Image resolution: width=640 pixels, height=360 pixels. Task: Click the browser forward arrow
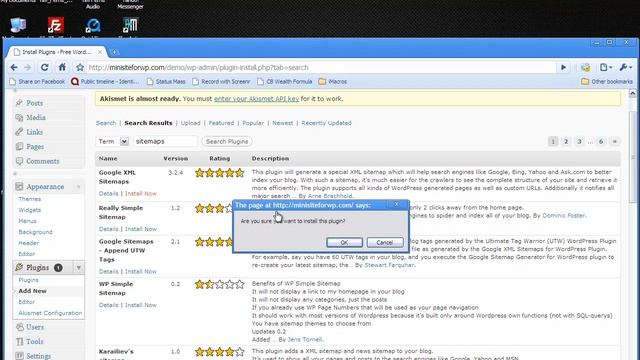point(28,67)
